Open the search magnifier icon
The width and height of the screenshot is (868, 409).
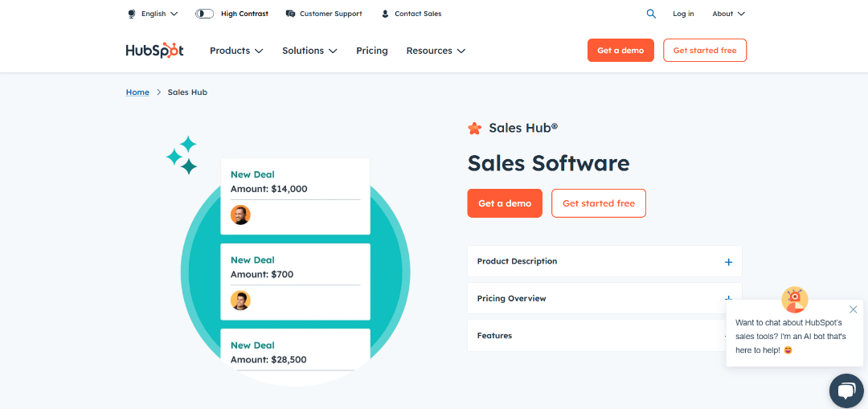tap(651, 14)
